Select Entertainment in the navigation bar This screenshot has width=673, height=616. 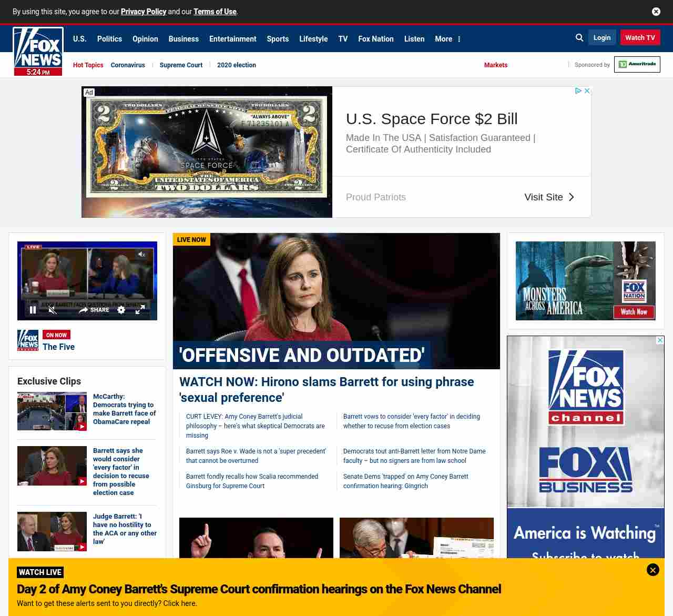pyautogui.click(x=232, y=39)
